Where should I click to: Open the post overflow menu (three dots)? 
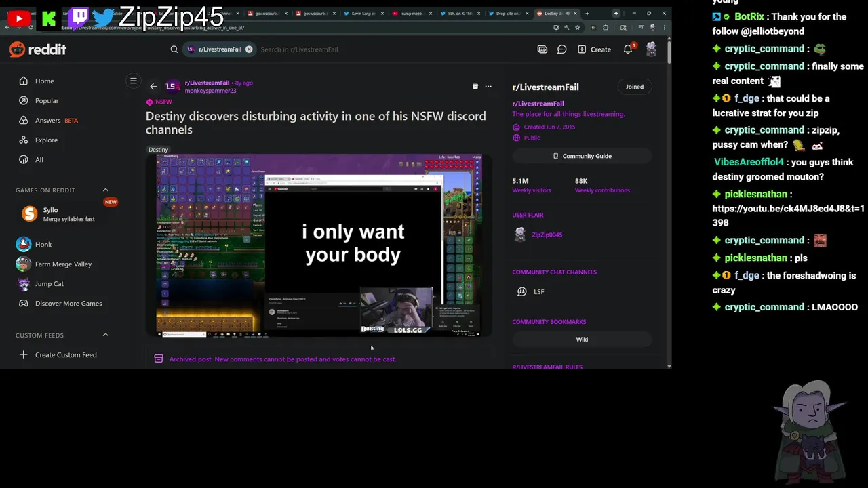(x=488, y=87)
